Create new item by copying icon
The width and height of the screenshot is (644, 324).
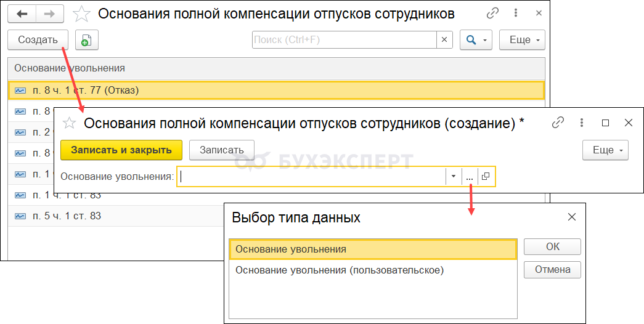(87, 40)
